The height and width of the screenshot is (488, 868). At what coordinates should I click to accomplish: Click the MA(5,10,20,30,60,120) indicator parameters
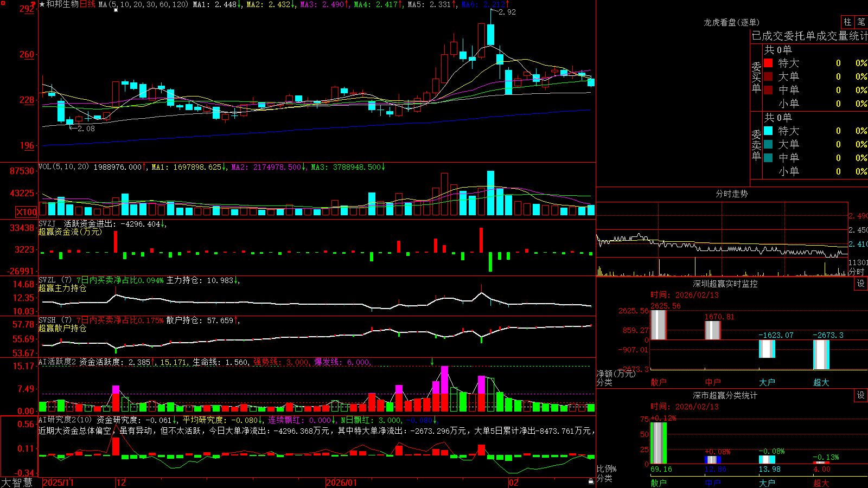(x=143, y=4)
